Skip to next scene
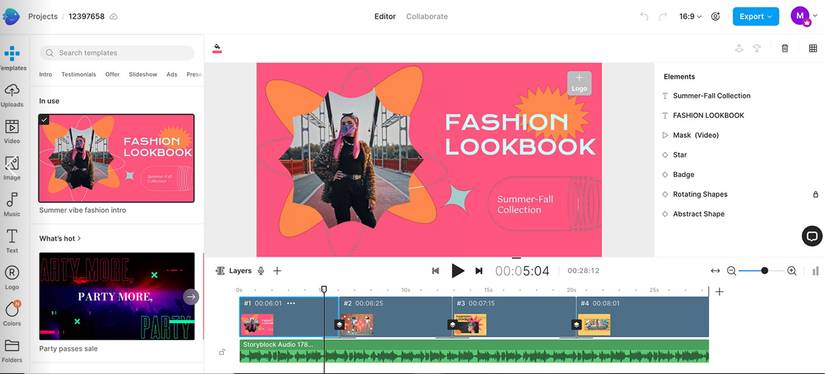The height and width of the screenshot is (374, 825). pyautogui.click(x=479, y=271)
